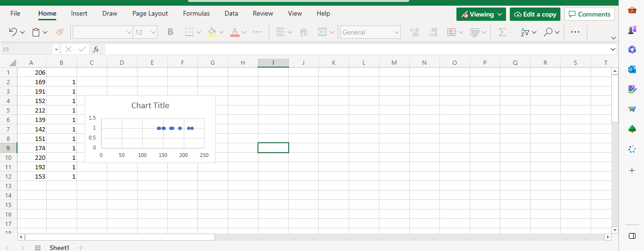The height and width of the screenshot is (251, 644).
Task: Toggle Bold formatting
Action: [x=171, y=32]
